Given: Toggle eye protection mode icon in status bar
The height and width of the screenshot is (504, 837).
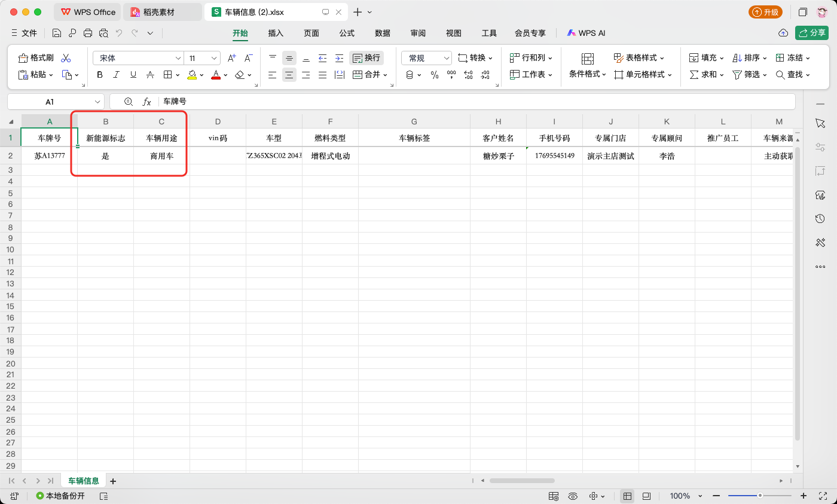Looking at the screenshot, I should pyautogui.click(x=573, y=496).
